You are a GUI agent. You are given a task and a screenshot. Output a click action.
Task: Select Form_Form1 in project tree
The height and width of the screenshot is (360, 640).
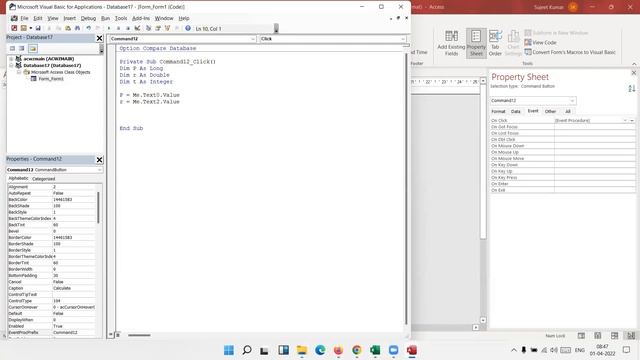[51, 79]
